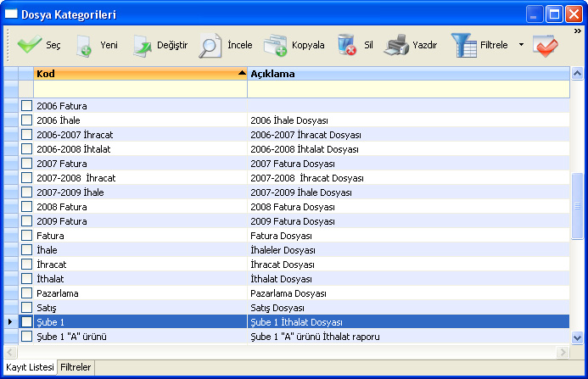Click the Açıklama column header
Screen dimensions: 588x379
[407, 74]
